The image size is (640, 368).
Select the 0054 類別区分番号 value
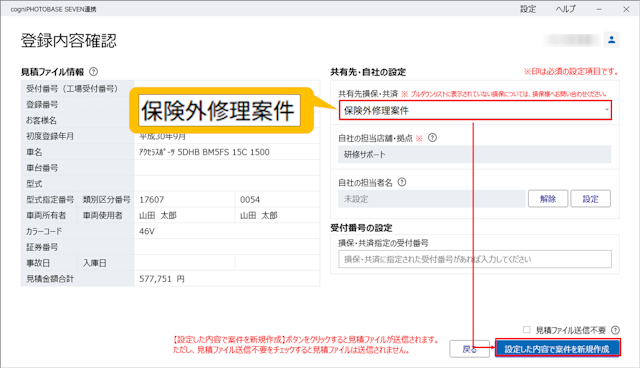click(x=250, y=200)
